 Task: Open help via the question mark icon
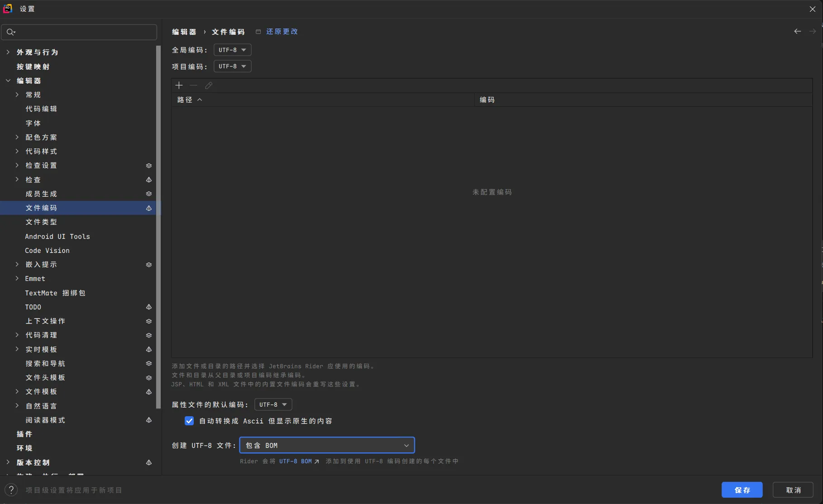click(x=11, y=490)
